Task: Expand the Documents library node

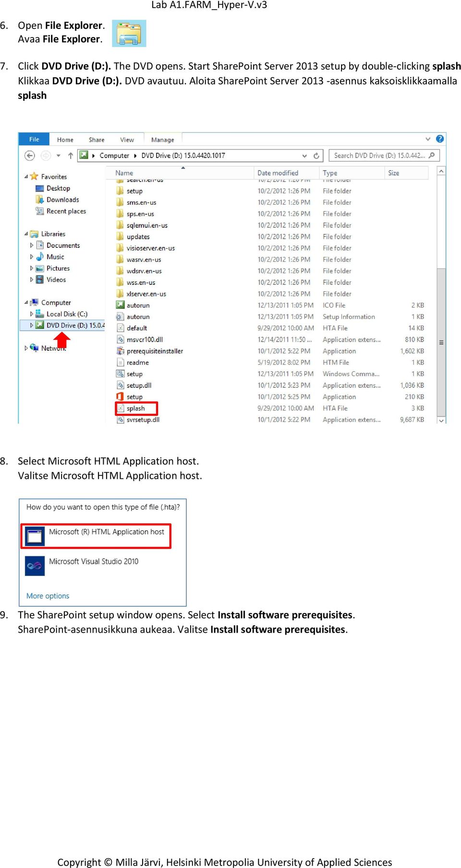Action: tap(32, 245)
